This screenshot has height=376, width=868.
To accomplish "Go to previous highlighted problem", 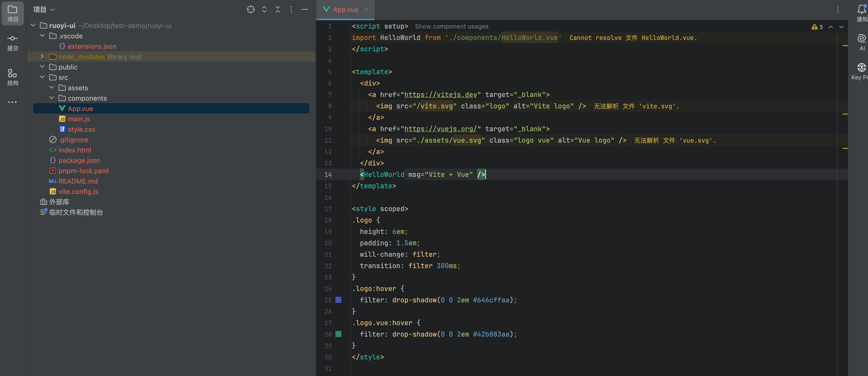I will coord(831,27).
